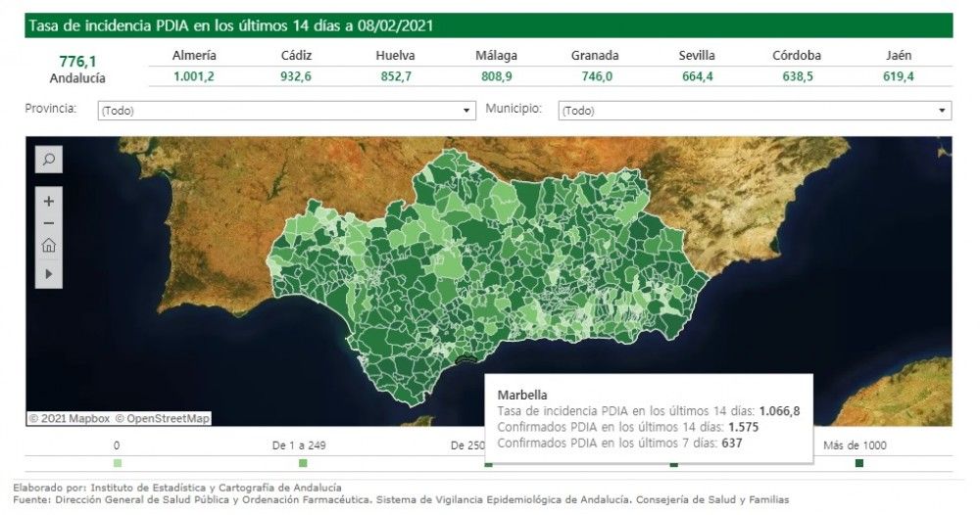
Task: Click Jaén incidence value 619,4
Action: 898,76
